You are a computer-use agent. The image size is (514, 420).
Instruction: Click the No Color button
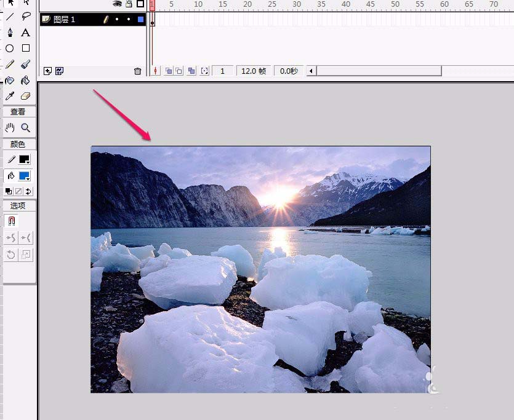coord(18,191)
